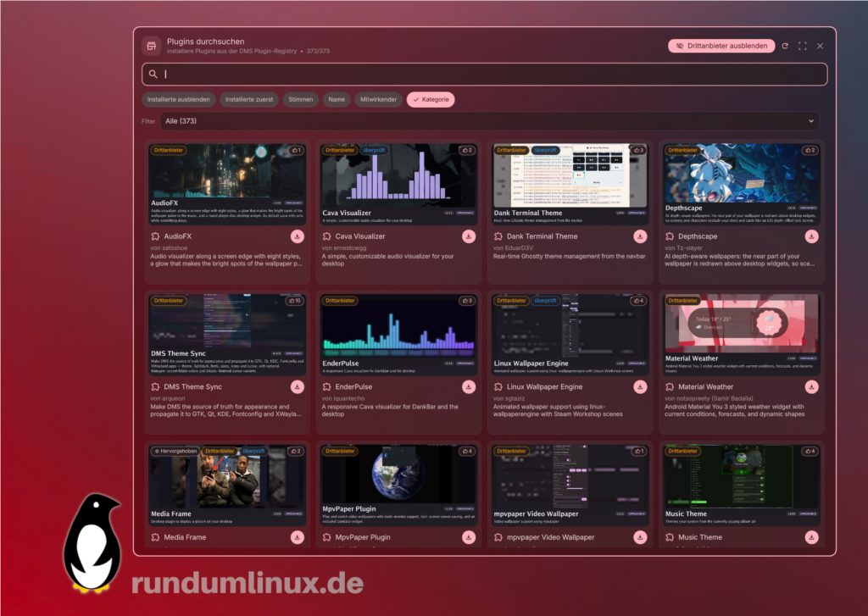Click the chevron arrow of the filter dropdown
This screenshot has width=868, height=616.
tap(811, 121)
